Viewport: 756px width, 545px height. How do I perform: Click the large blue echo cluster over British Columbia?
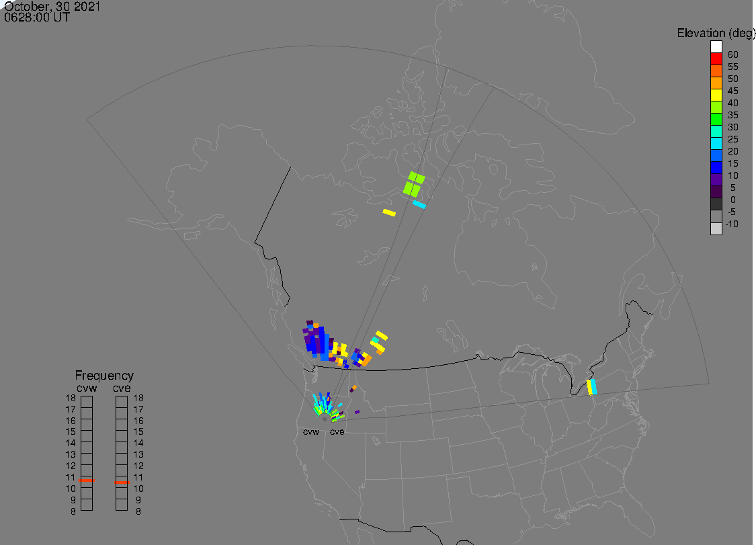[319, 341]
